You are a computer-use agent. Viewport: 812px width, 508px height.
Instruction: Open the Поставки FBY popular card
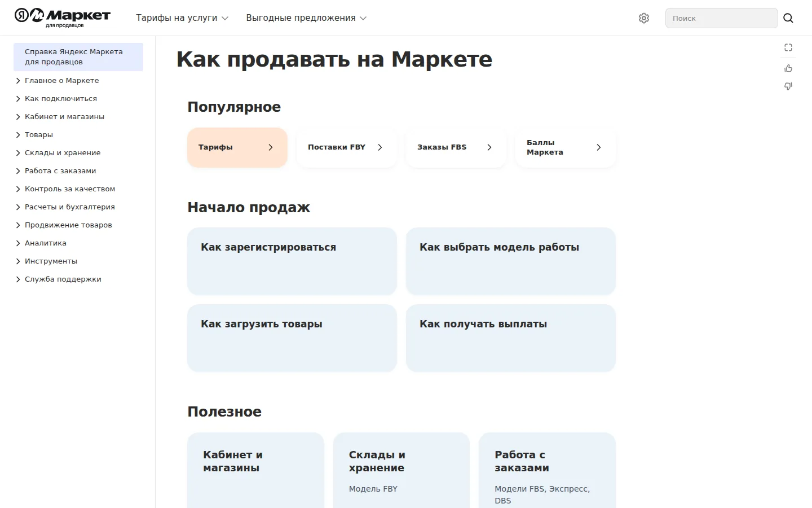[x=347, y=147]
